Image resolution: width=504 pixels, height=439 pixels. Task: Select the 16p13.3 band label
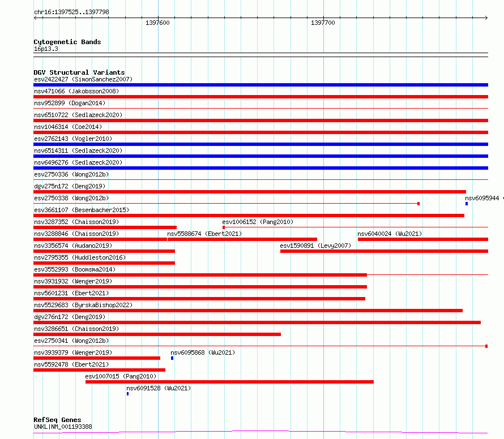(46, 49)
